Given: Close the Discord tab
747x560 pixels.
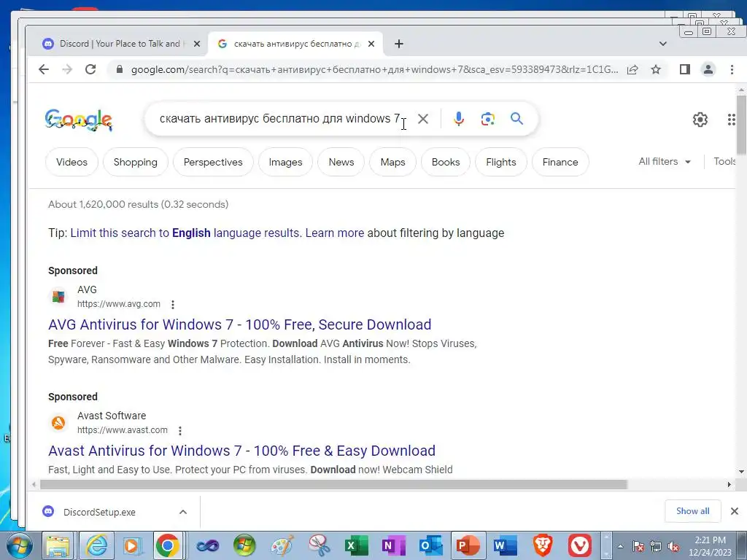Looking at the screenshot, I should [197, 44].
